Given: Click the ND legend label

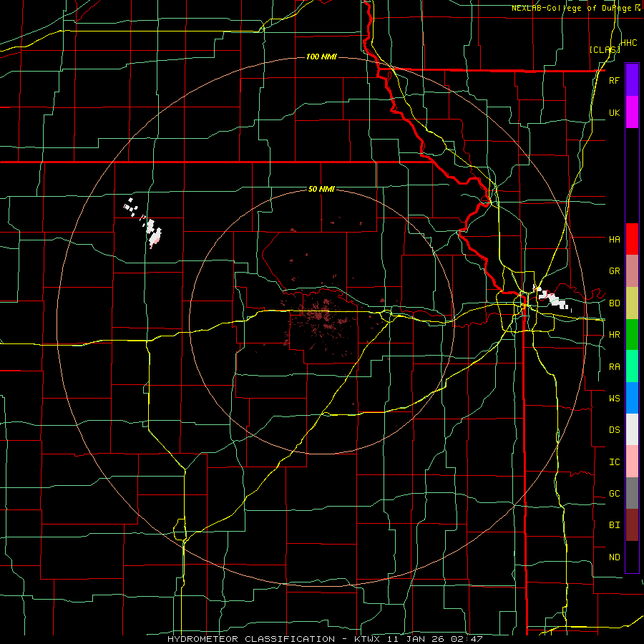Looking at the screenshot, I should (x=614, y=557).
